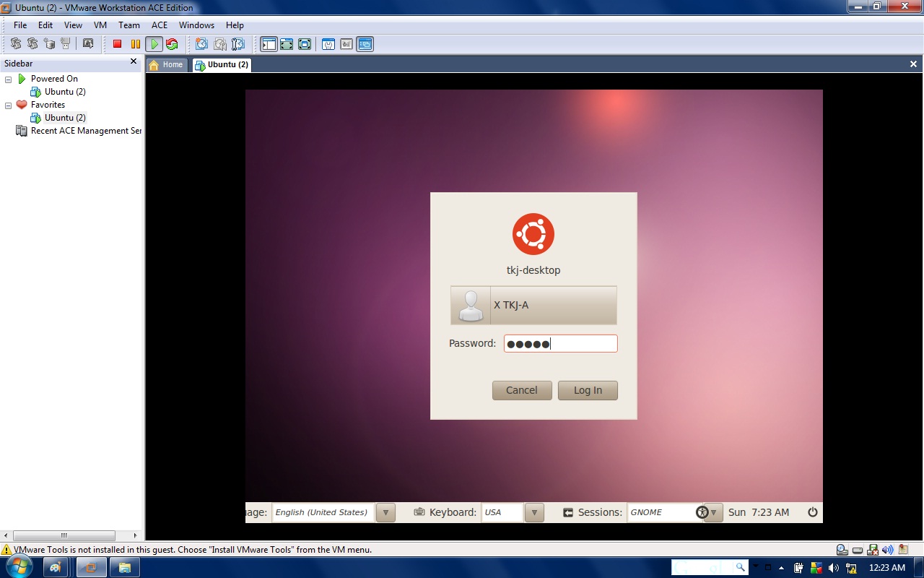This screenshot has height=578, width=924.
Task: Switch to Quick Switch mode icon
Action: (x=287, y=44)
